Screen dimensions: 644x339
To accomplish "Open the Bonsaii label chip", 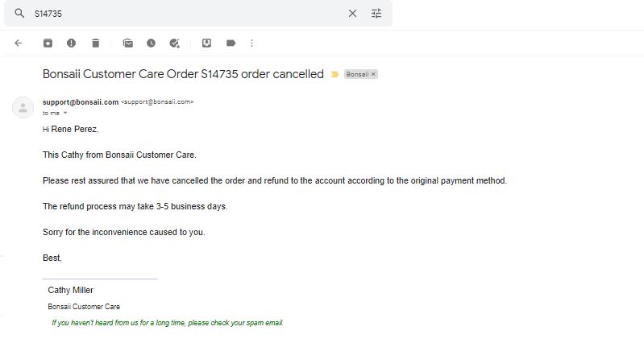I will click(x=357, y=74).
